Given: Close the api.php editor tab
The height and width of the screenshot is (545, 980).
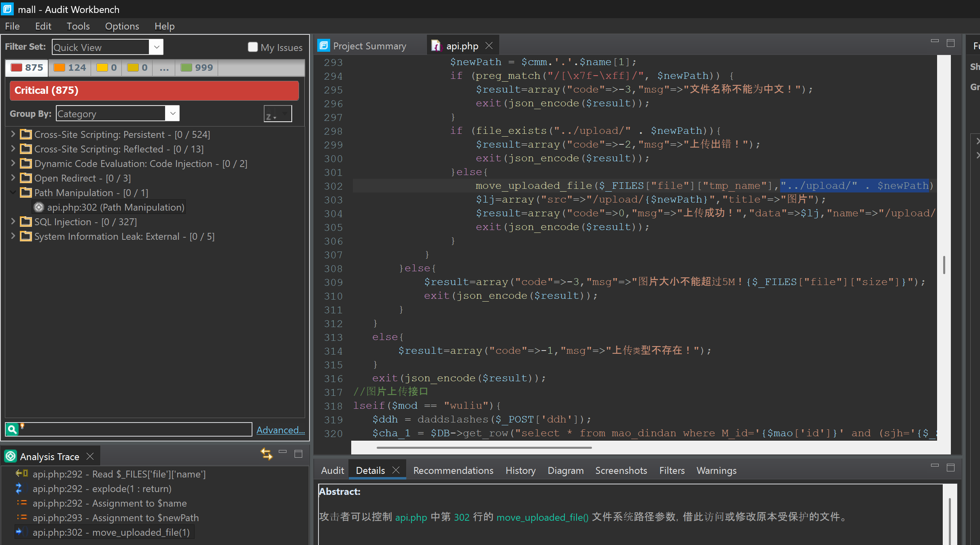Looking at the screenshot, I should coord(489,46).
